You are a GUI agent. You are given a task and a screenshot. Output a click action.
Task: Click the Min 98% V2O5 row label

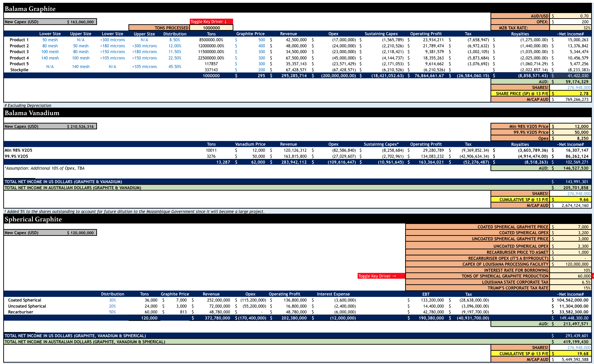point(18,150)
